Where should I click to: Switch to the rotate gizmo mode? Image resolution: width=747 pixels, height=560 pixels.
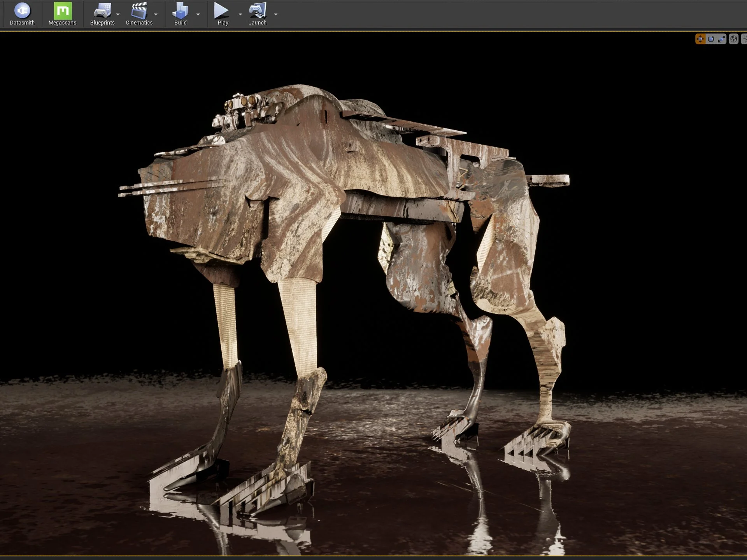point(711,39)
